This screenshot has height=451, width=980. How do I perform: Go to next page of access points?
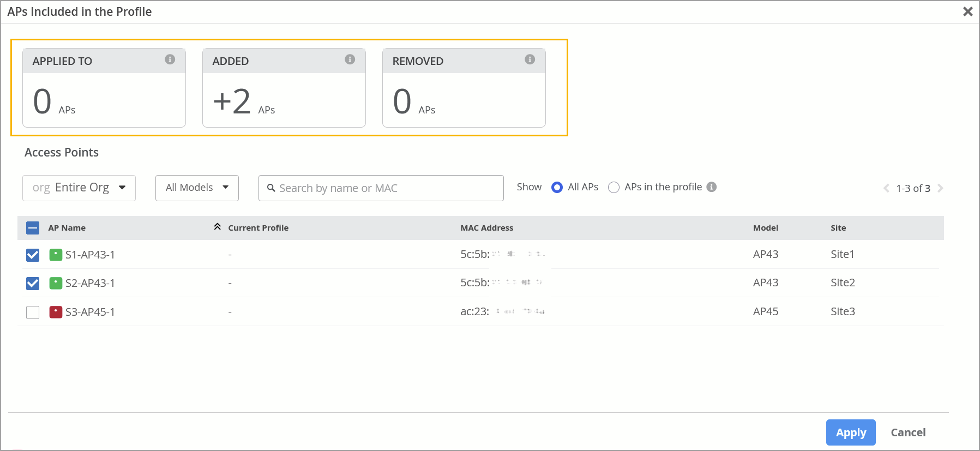pos(940,188)
